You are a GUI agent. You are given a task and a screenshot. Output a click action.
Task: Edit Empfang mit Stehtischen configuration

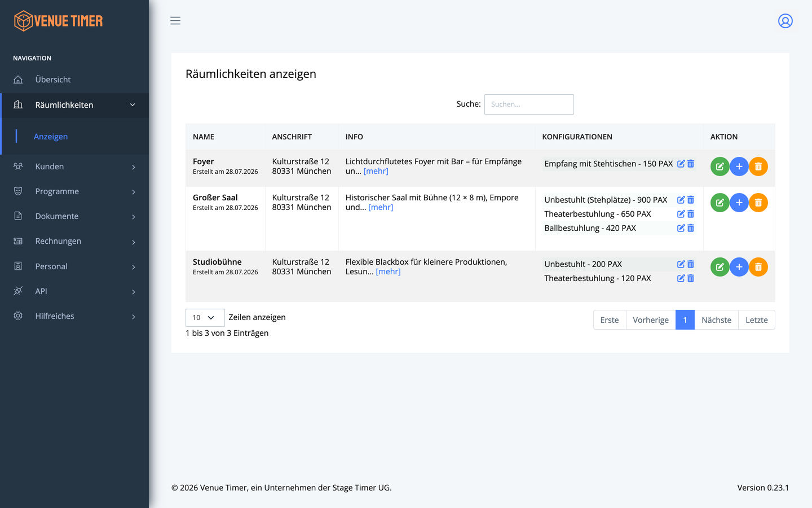[x=681, y=164]
